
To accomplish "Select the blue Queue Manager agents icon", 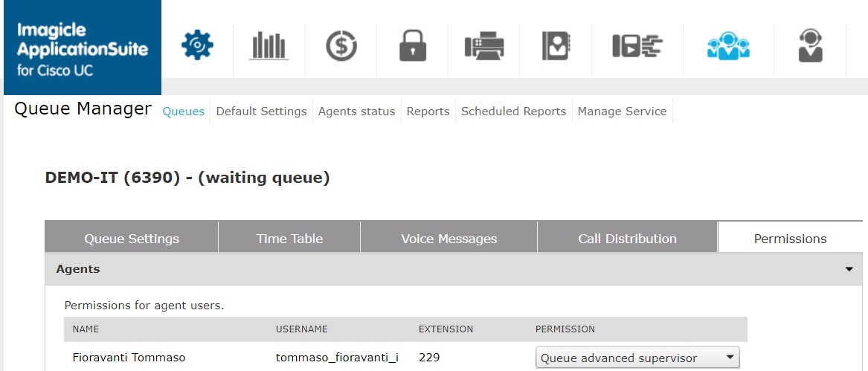I will (727, 46).
